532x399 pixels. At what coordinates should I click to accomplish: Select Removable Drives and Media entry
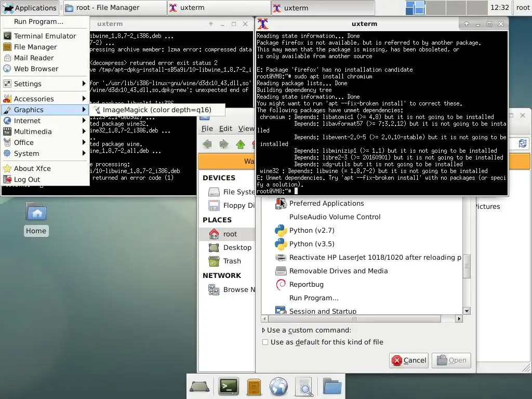[362, 271]
